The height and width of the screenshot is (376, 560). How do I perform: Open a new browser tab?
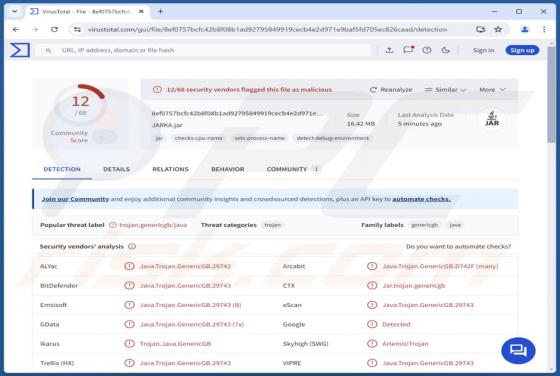pyautogui.click(x=160, y=11)
